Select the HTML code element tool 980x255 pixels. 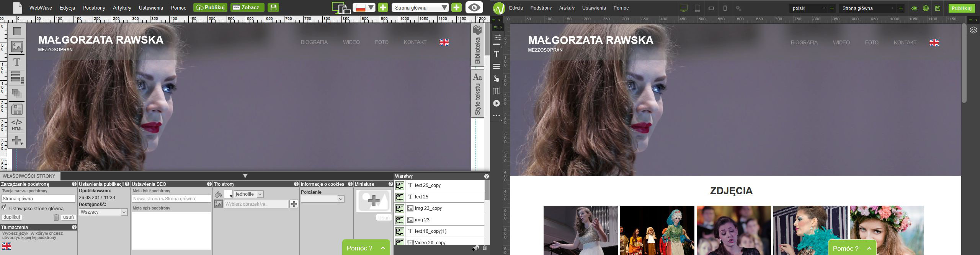tap(17, 125)
